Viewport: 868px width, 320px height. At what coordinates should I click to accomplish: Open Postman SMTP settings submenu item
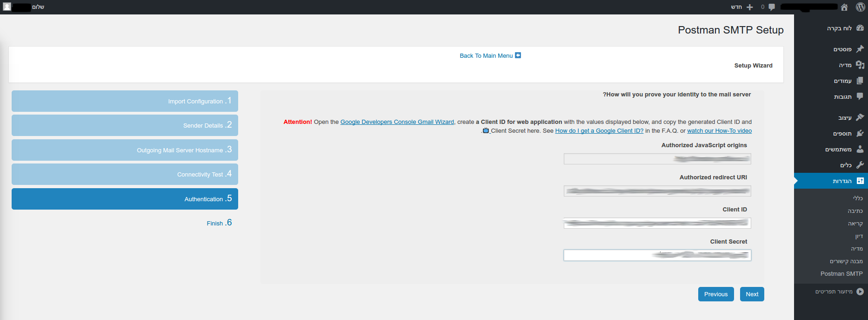[x=841, y=274]
